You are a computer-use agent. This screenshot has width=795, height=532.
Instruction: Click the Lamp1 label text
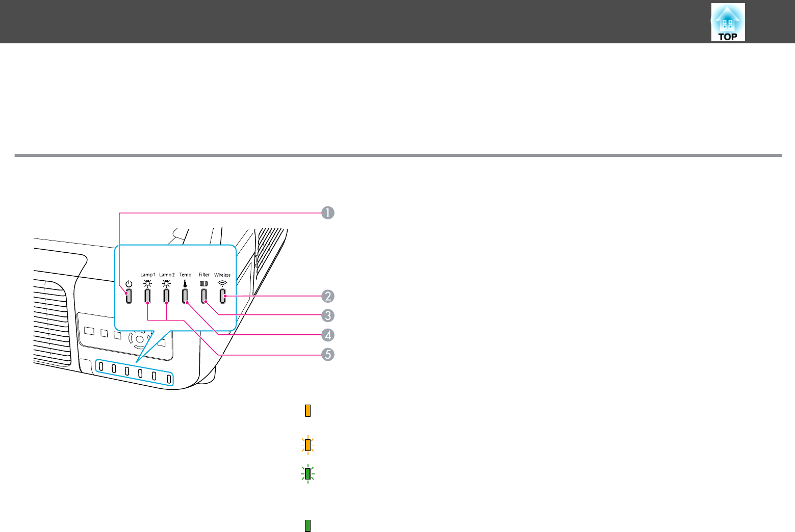coord(148,275)
